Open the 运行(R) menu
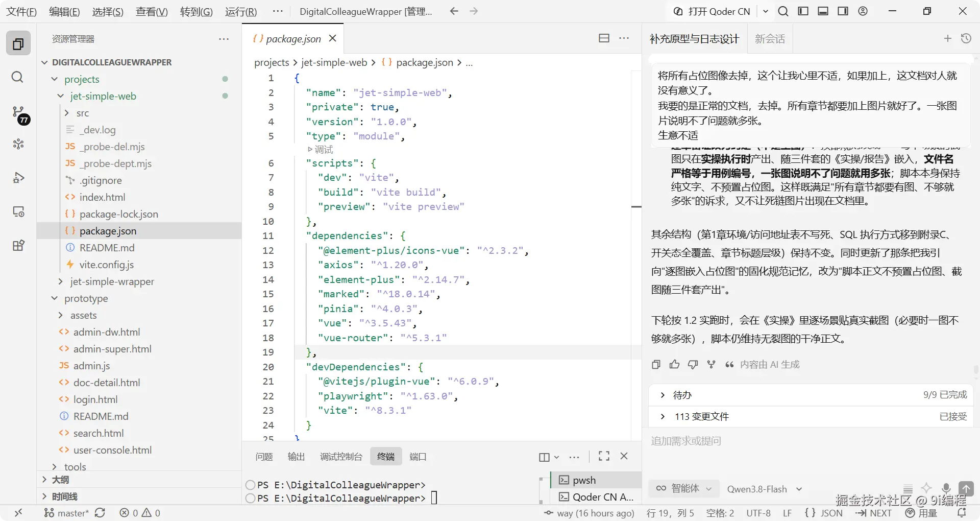Image resolution: width=980 pixels, height=521 pixels. pos(241,11)
